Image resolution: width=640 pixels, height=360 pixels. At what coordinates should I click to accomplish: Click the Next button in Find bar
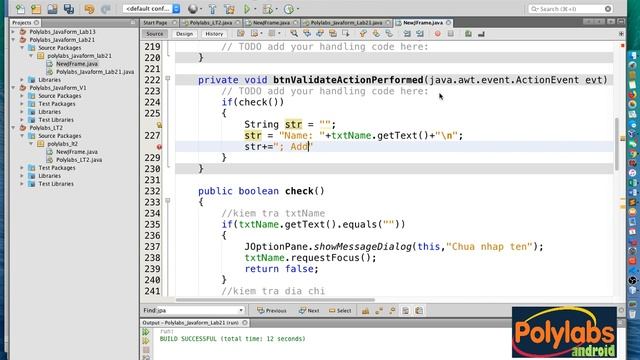click(309, 311)
